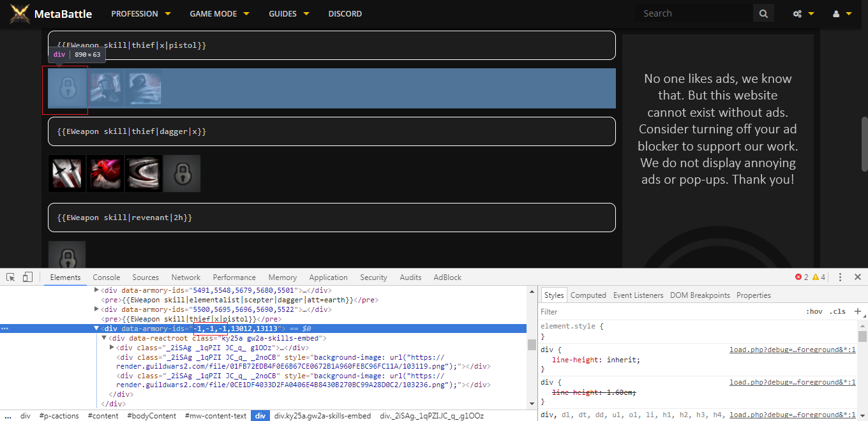Close the DevTools panel
Image resolution: width=868 pixels, height=421 pixels.
click(x=858, y=277)
